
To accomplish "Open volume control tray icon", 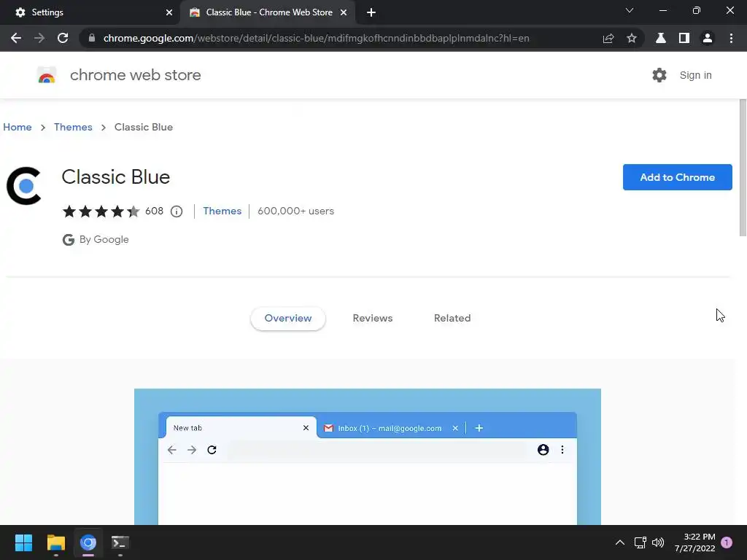I will coord(658,542).
